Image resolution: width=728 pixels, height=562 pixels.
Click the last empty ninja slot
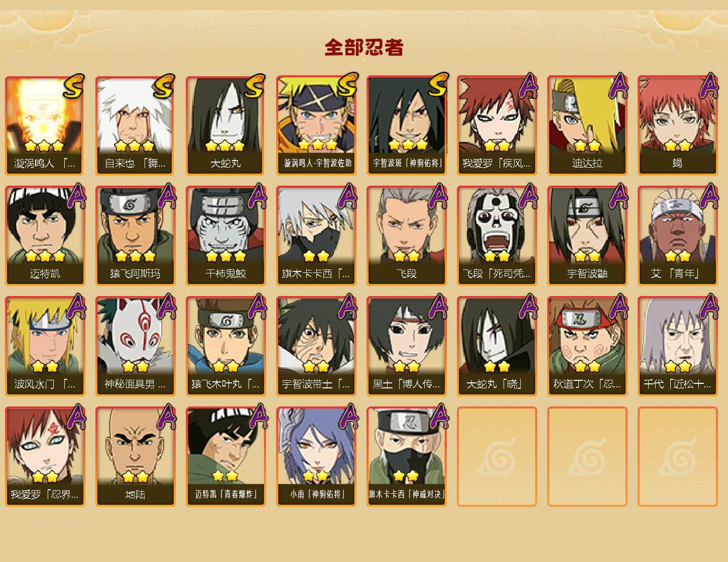coord(677,457)
